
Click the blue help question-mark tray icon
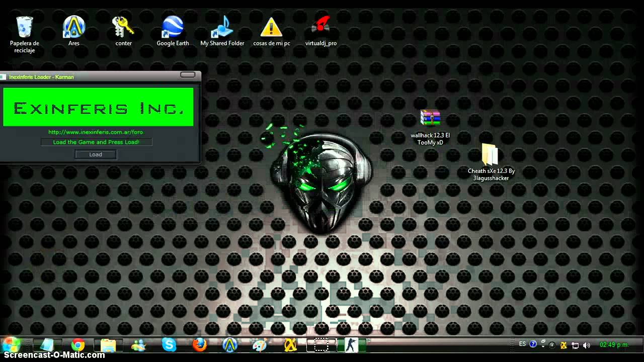tap(533, 344)
